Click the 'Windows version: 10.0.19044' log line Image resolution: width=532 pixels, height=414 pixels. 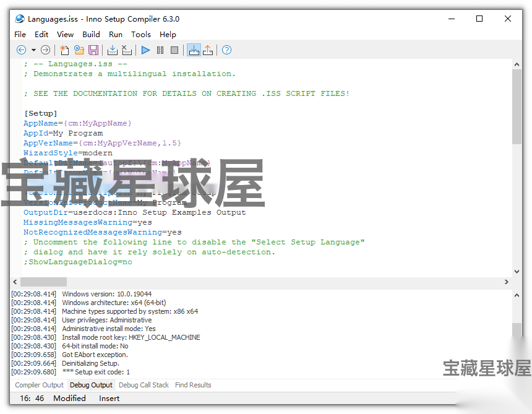click(106, 294)
